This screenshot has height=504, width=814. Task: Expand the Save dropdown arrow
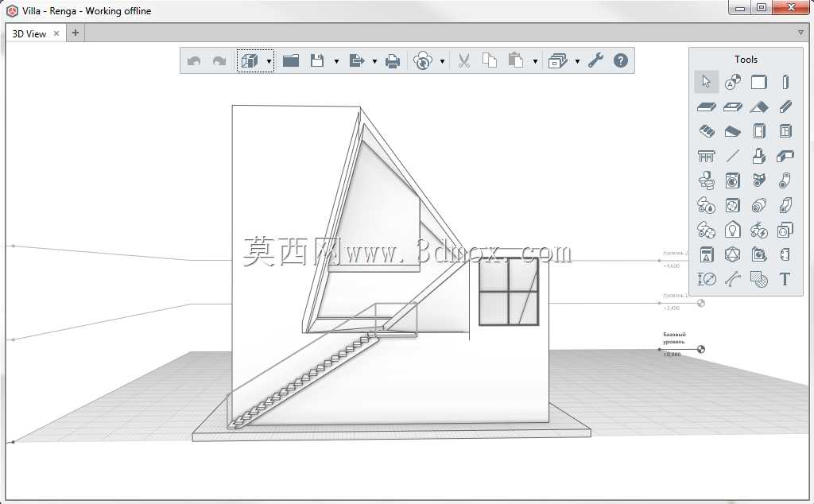(x=336, y=61)
